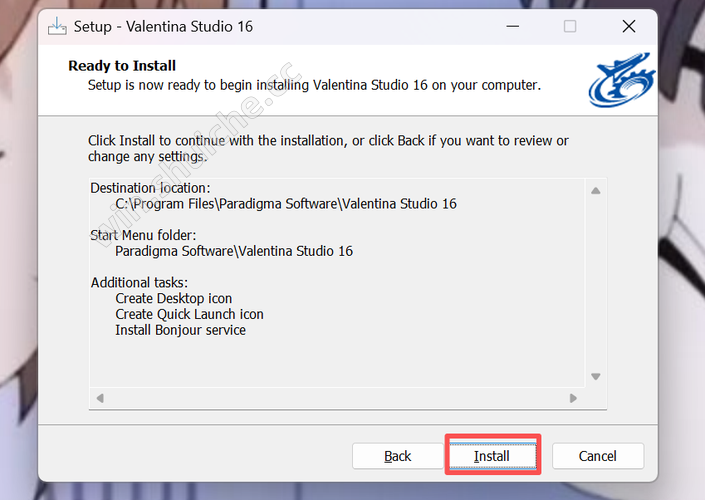Start installation with the Install button

tap(492, 456)
